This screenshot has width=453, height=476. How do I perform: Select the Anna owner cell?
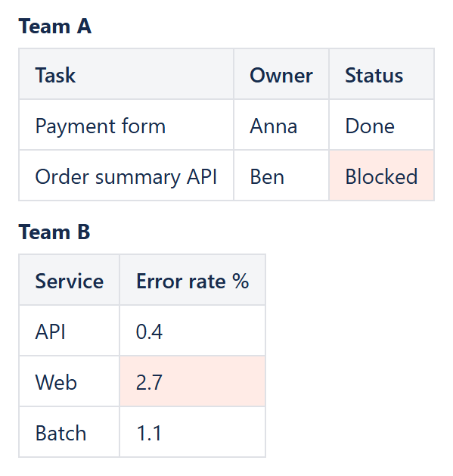pyautogui.click(x=281, y=125)
